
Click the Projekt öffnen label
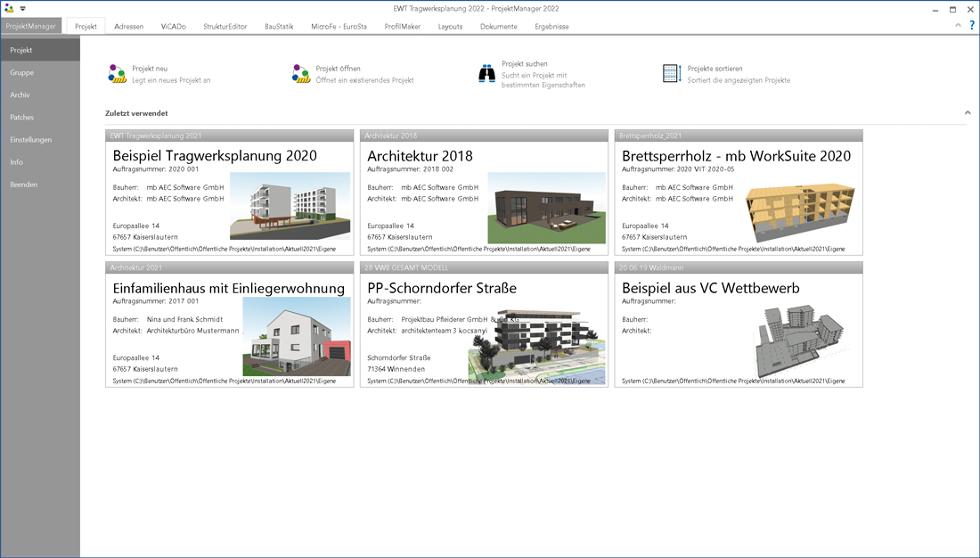339,69
